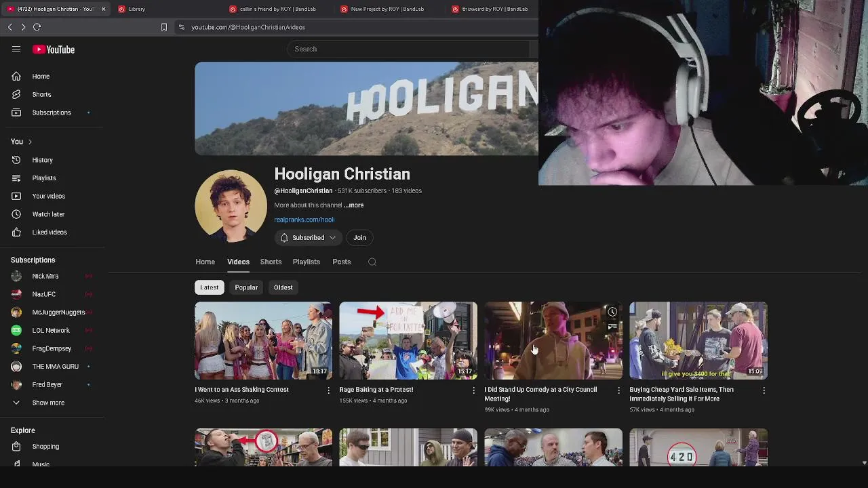Open the Yard Sale Items video thumbnail
The height and width of the screenshot is (488, 868).
click(x=698, y=340)
